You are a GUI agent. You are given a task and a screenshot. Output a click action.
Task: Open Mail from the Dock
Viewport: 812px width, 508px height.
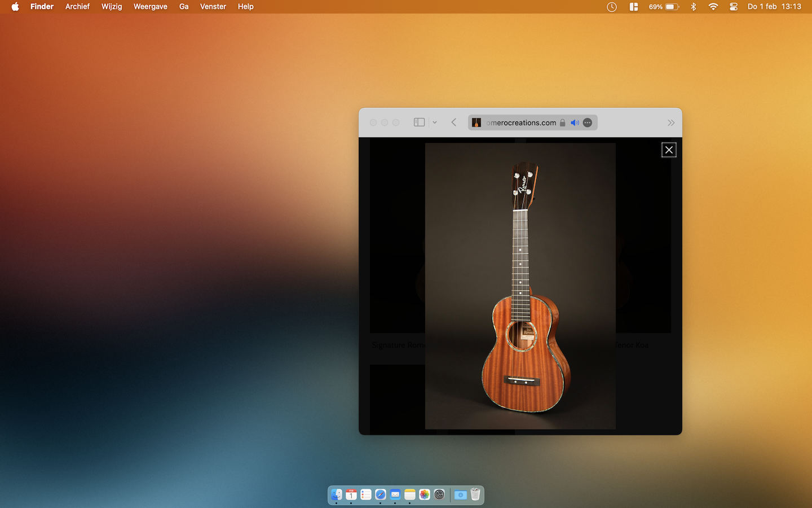(395, 494)
